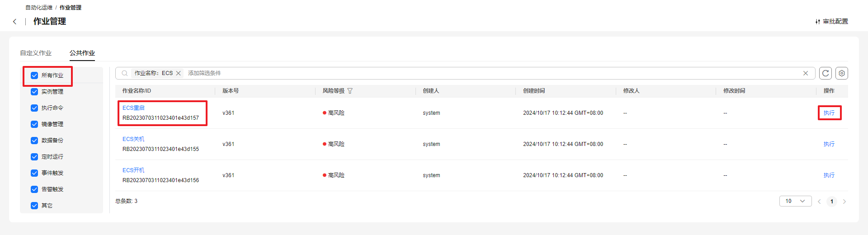868x235 pixels.
Task: Click ID RB2023070311023401e43d156
Action: pos(160,180)
